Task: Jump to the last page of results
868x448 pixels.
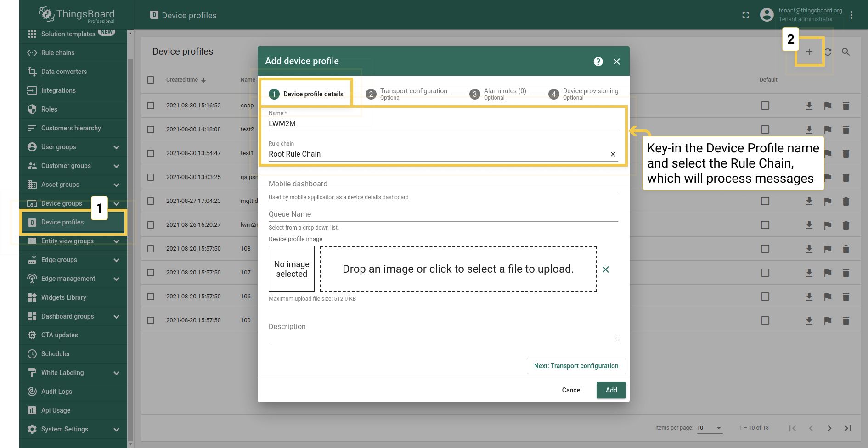Action: (x=848, y=428)
